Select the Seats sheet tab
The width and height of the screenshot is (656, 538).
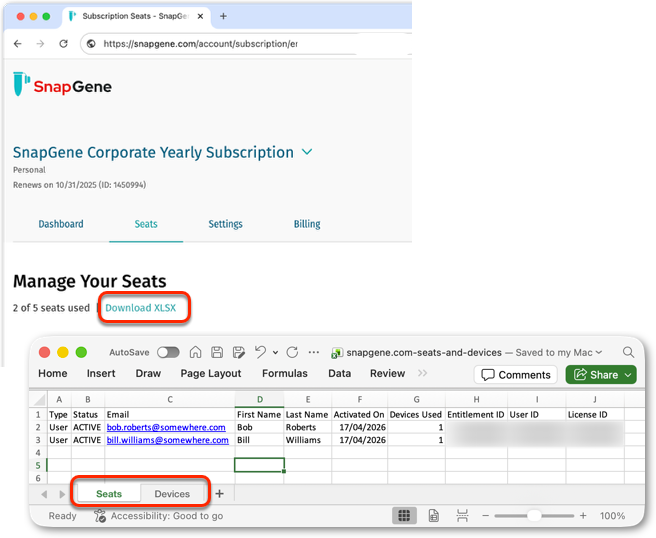(x=109, y=494)
